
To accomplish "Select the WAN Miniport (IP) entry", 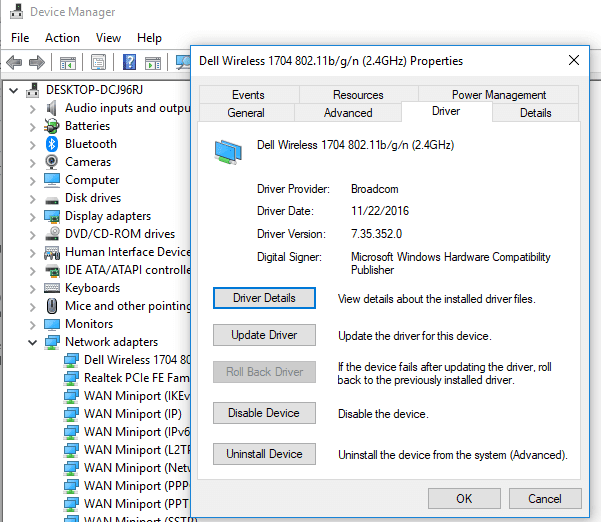I will (x=133, y=414).
